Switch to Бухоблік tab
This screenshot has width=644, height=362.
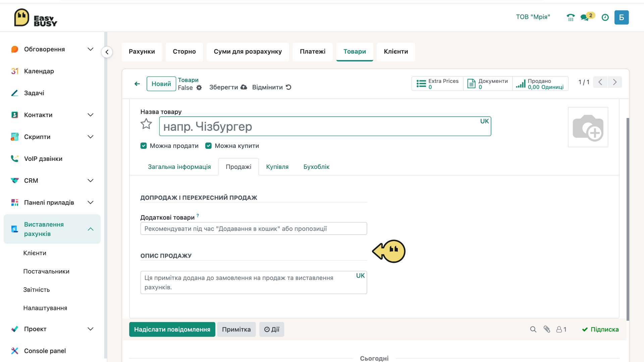tap(316, 167)
